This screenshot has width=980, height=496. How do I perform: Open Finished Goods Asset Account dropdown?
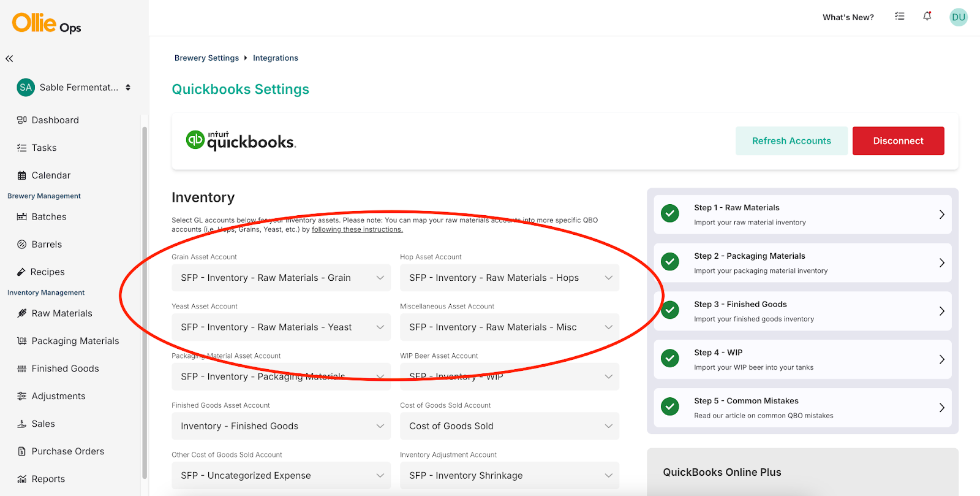pyautogui.click(x=281, y=426)
